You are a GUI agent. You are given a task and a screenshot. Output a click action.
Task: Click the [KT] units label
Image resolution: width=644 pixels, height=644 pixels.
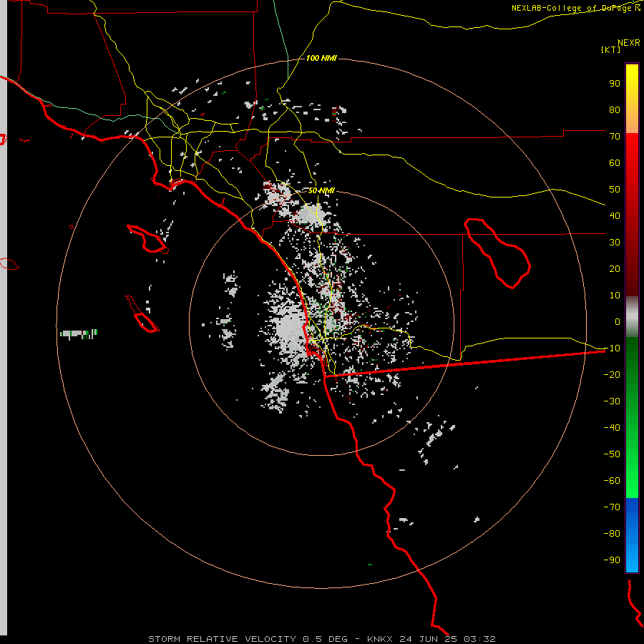[x=610, y=49]
